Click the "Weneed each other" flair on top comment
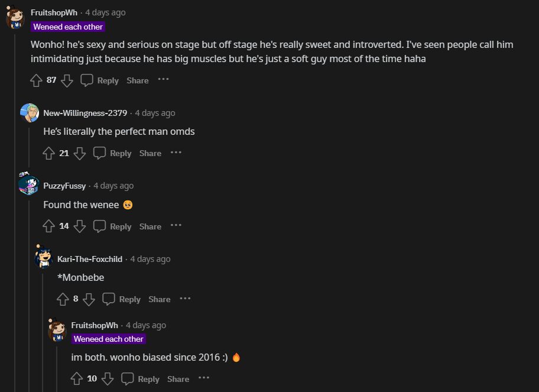Image resolution: width=539 pixels, height=392 pixels. (68, 27)
